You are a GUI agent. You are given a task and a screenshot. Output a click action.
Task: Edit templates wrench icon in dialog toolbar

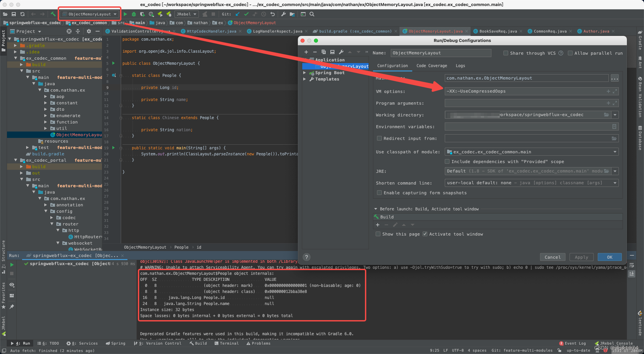[x=341, y=52]
